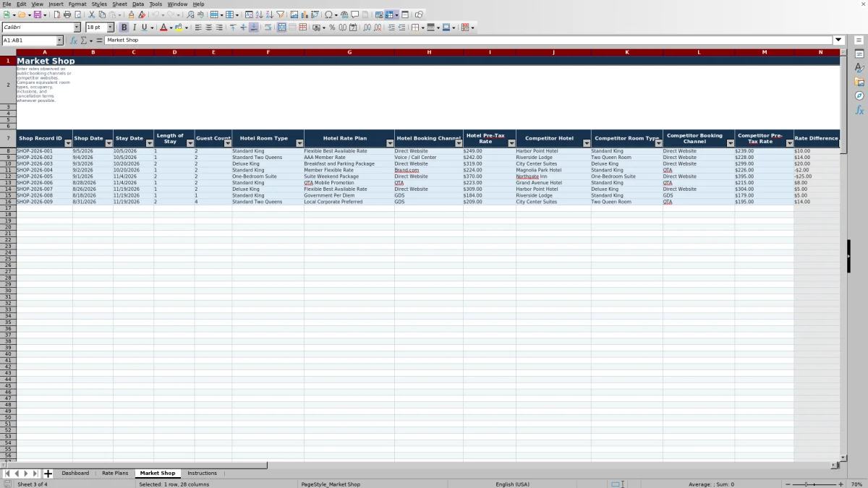This screenshot has width=868, height=488.
Task: Toggle Wrap Text button
Action: (x=268, y=27)
